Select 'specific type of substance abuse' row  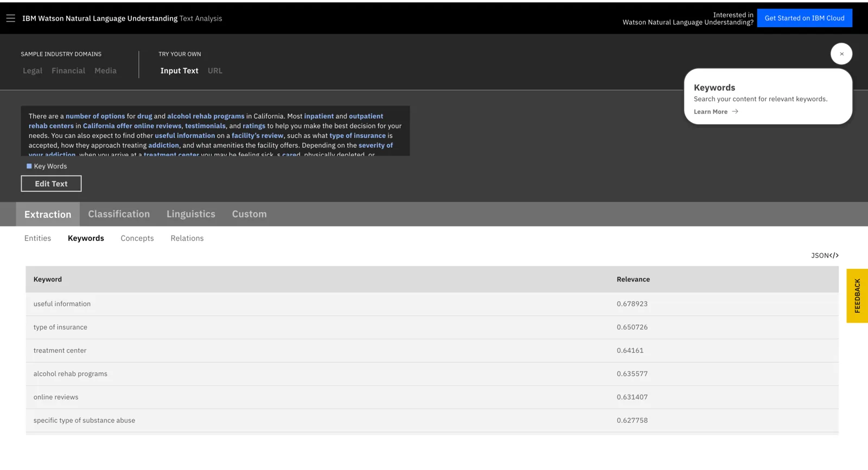pos(432,421)
